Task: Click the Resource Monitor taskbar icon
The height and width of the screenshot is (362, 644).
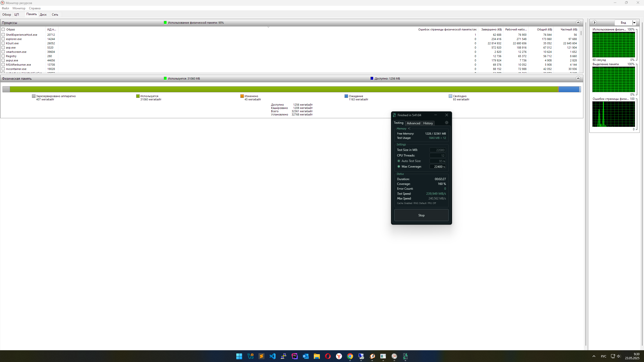Action: tap(394, 356)
